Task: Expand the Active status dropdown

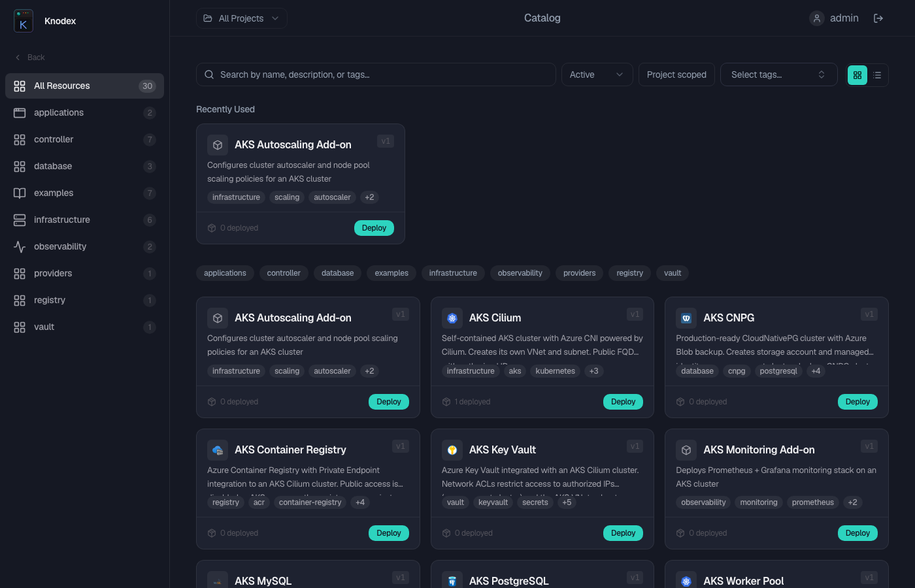Action: tap(597, 74)
